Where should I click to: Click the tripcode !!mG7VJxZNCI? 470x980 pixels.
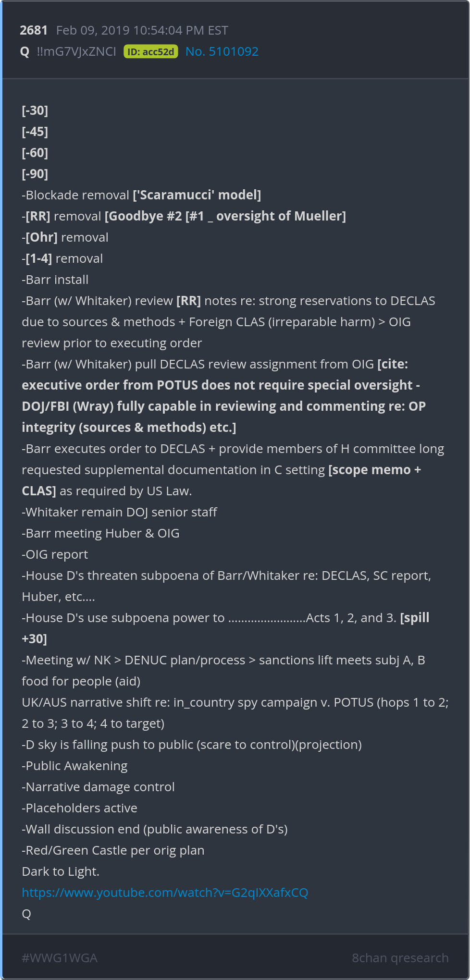[x=76, y=51]
